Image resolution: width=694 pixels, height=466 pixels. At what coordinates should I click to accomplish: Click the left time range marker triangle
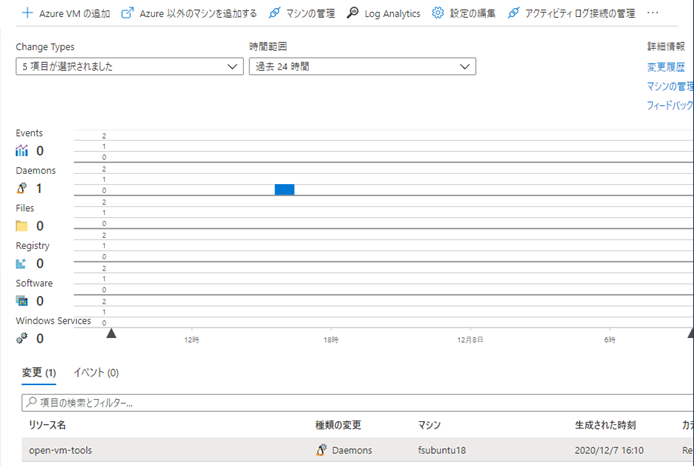[112, 333]
